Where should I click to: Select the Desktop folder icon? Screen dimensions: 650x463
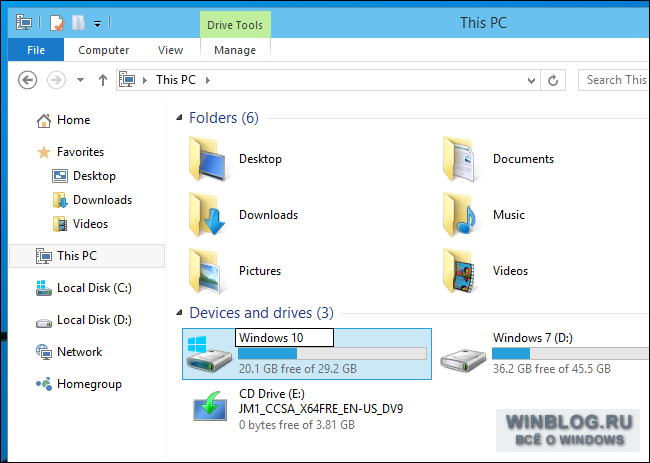pos(207,159)
